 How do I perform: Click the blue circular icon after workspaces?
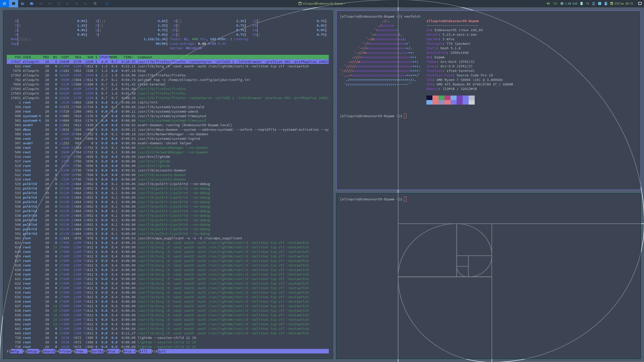(x=107, y=3)
